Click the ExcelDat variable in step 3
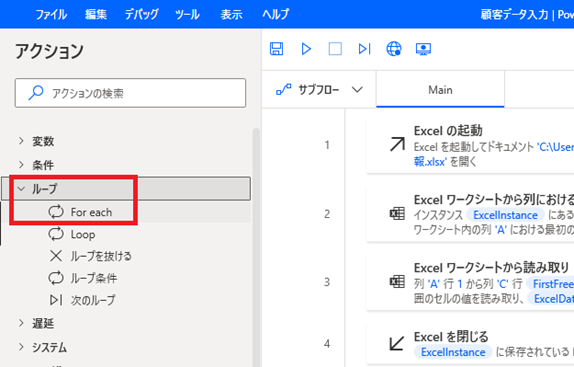574x367 pixels. [x=551, y=299]
